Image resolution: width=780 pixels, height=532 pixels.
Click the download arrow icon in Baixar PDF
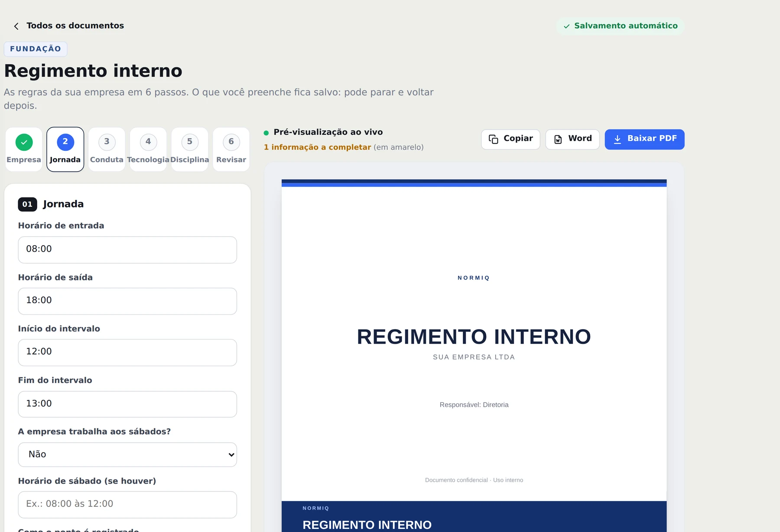point(617,139)
